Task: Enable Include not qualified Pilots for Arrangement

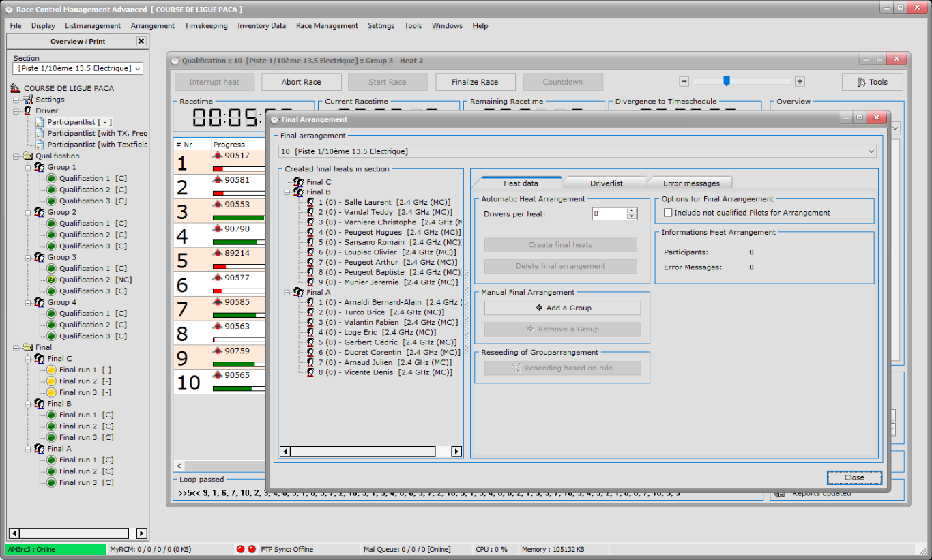Action: (x=667, y=212)
